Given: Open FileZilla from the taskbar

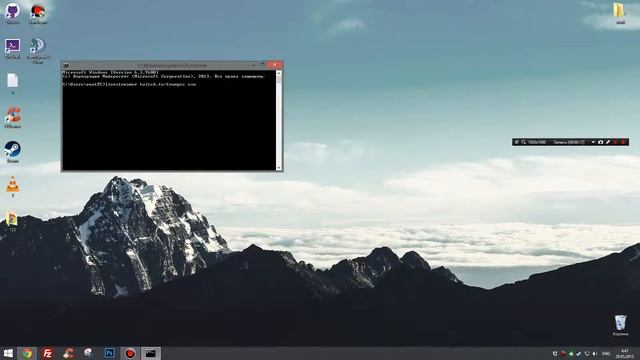Looking at the screenshot, I should point(48,353).
